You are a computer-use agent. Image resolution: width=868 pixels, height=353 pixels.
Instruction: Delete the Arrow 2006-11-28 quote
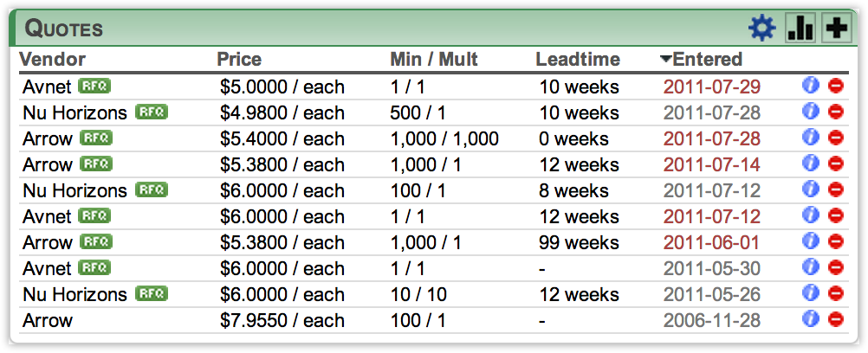coord(836,319)
